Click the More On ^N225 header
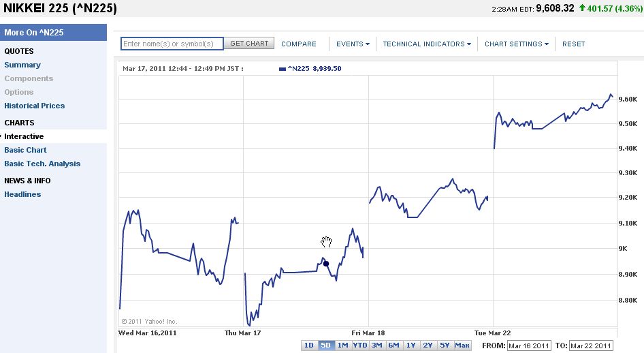The height and width of the screenshot is (353, 644). tap(53, 33)
